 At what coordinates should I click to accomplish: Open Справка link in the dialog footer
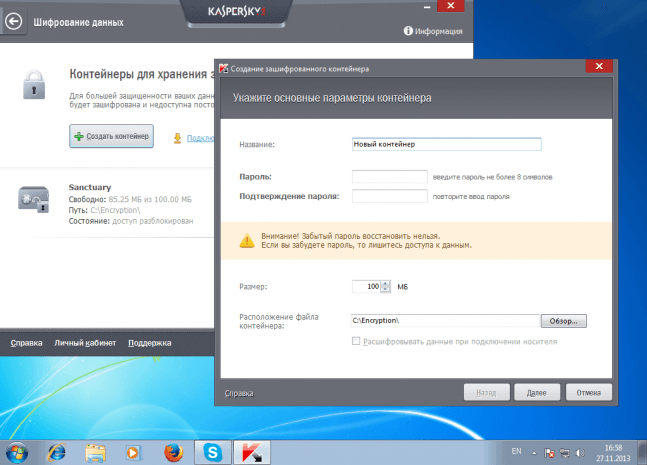pyautogui.click(x=239, y=393)
